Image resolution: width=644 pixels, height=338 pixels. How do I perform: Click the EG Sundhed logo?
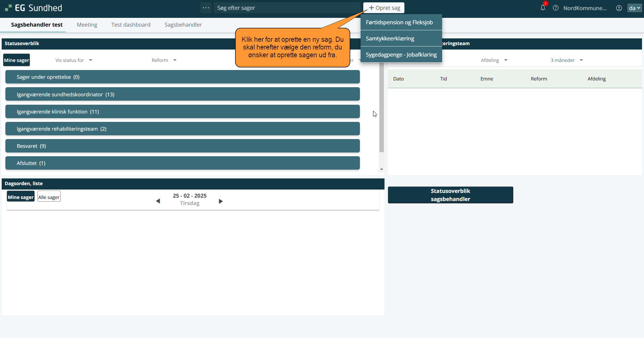tap(34, 8)
